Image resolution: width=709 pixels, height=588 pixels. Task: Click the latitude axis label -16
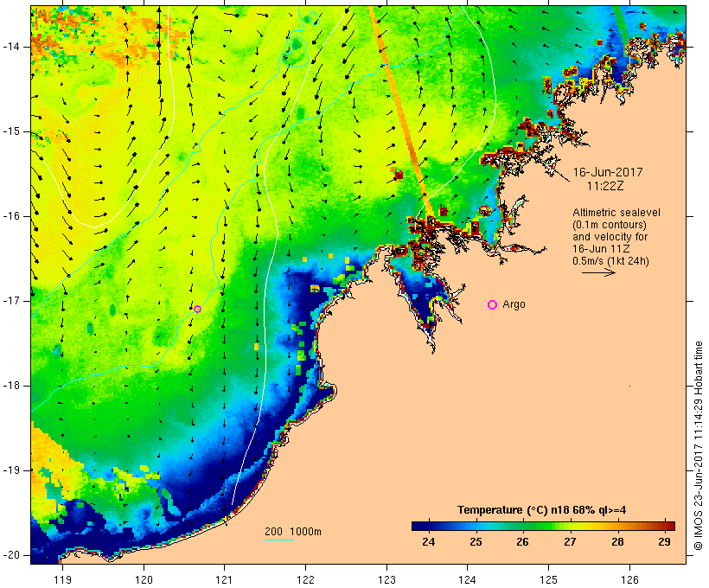11,216
